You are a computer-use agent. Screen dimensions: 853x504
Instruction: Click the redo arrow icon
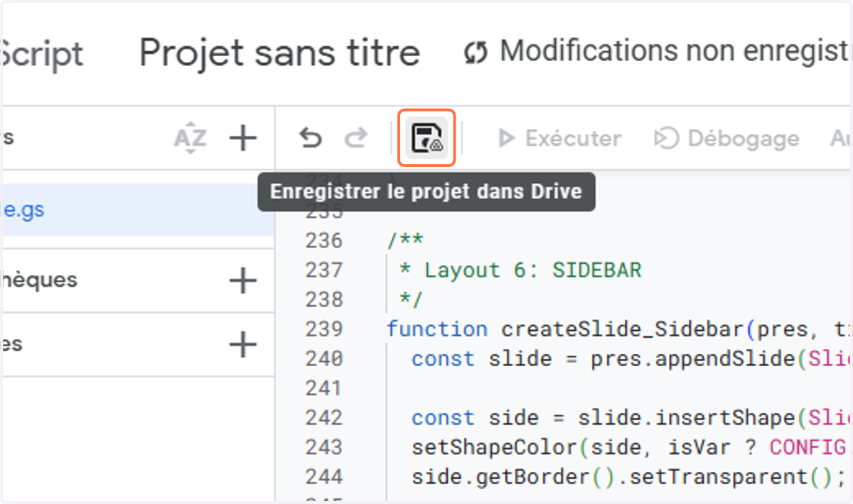pyautogui.click(x=355, y=138)
